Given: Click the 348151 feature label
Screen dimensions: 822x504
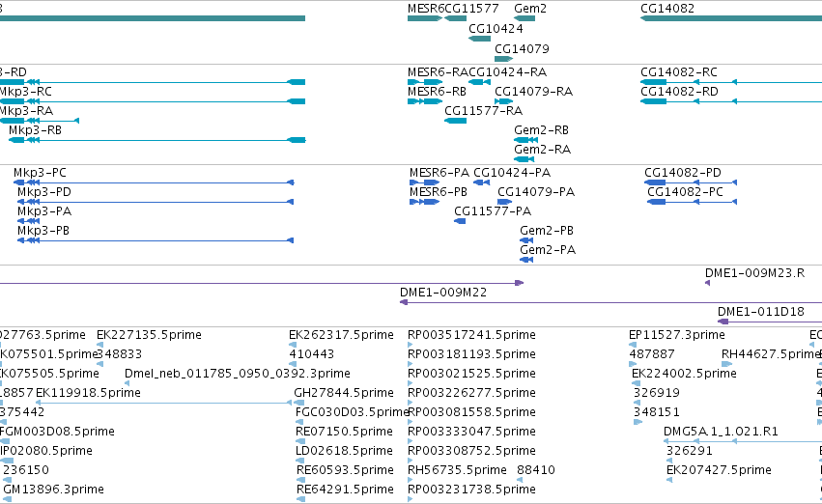Looking at the screenshot, I should tap(656, 413).
